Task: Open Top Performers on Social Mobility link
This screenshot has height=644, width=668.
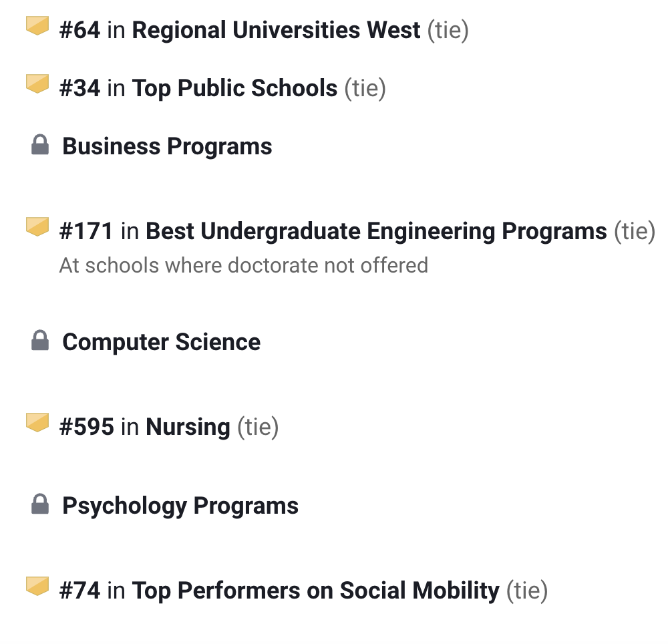Action: [x=315, y=591]
